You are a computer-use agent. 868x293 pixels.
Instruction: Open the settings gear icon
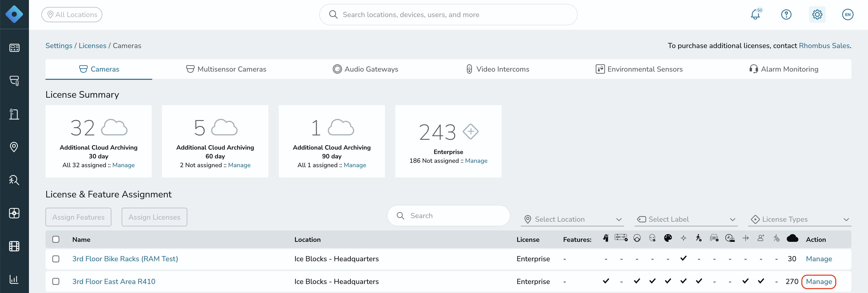(817, 14)
